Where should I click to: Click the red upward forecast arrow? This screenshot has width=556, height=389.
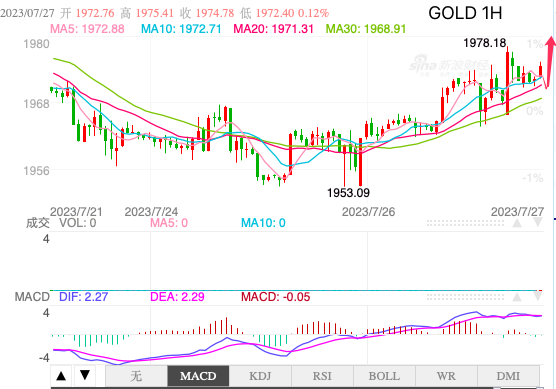click(x=551, y=62)
